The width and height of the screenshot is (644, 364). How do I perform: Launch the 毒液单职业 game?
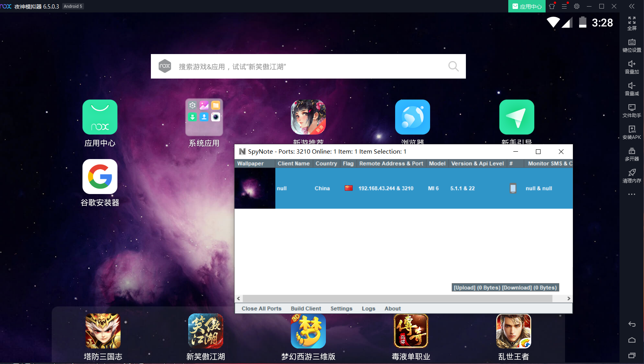(411, 331)
